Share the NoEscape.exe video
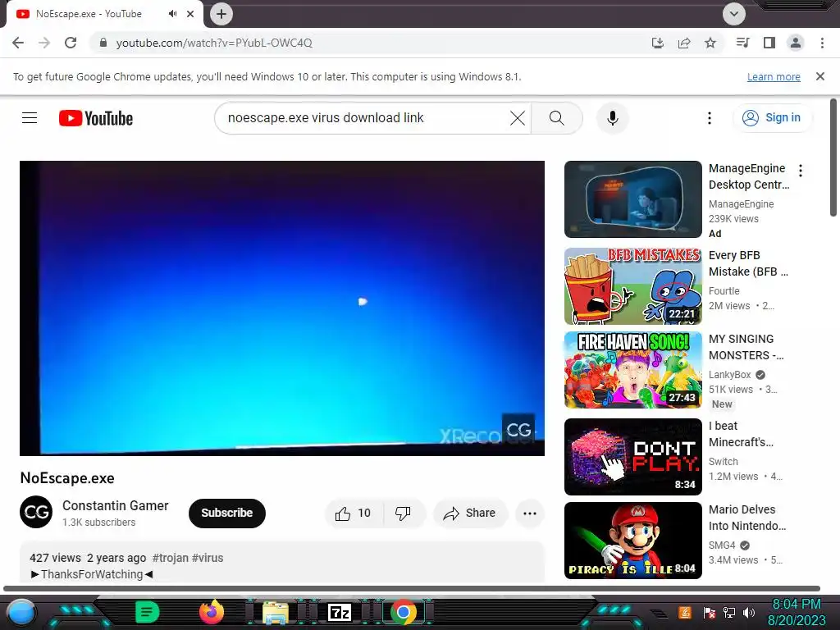Screen dimensions: 840x630 tap(469, 514)
